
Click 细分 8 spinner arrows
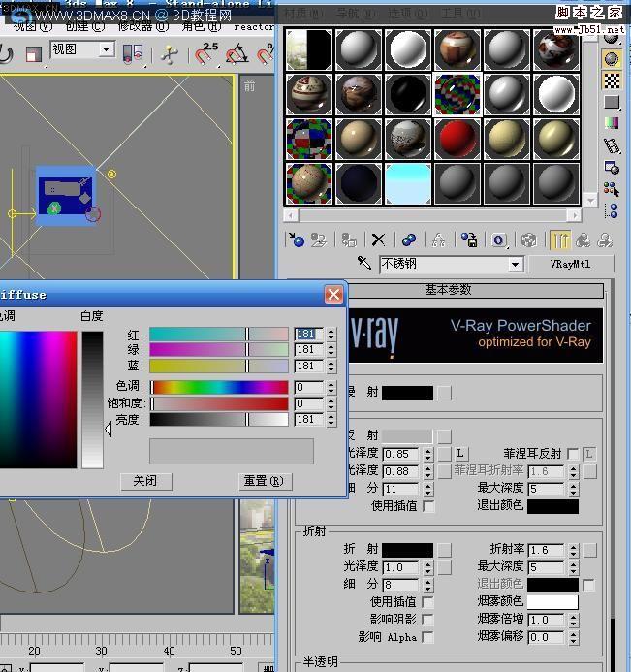(427, 585)
